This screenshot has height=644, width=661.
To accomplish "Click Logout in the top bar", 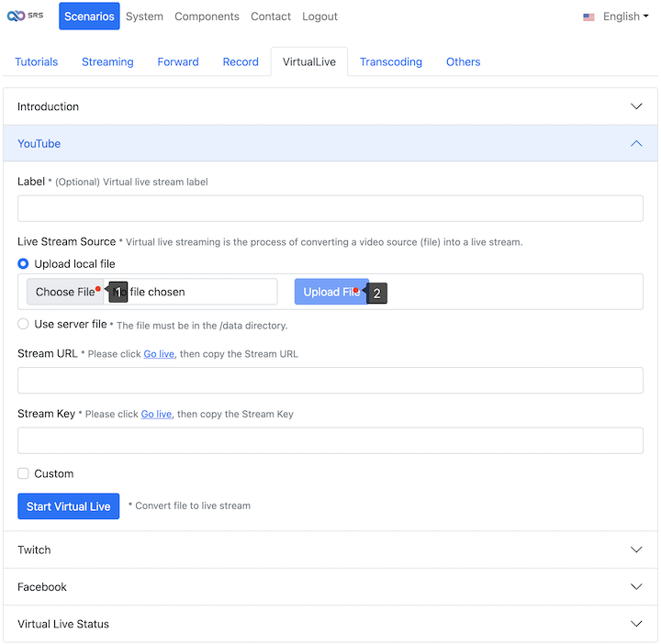I will 319,17.
